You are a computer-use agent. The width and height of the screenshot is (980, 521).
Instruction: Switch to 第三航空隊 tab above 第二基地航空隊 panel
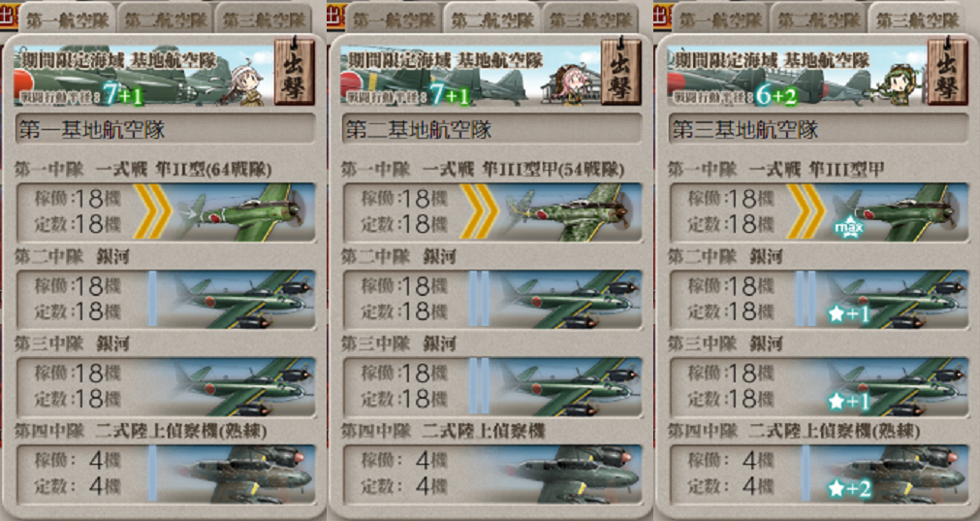pyautogui.click(x=590, y=18)
